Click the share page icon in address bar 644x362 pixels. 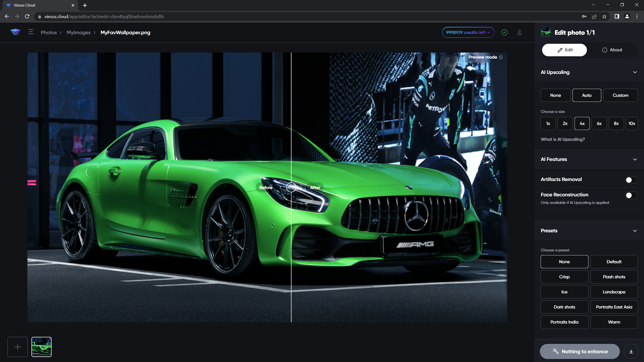pyautogui.click(x=594, y=16)
